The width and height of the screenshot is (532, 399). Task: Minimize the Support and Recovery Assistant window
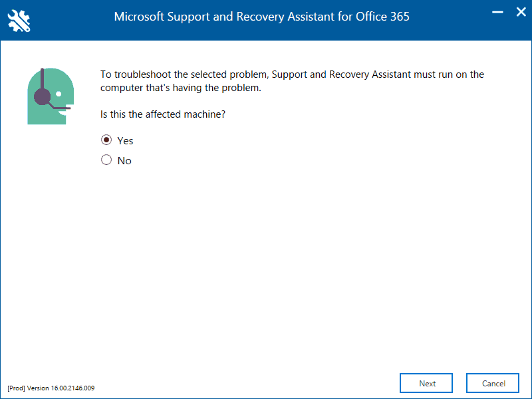click(497, 12)
